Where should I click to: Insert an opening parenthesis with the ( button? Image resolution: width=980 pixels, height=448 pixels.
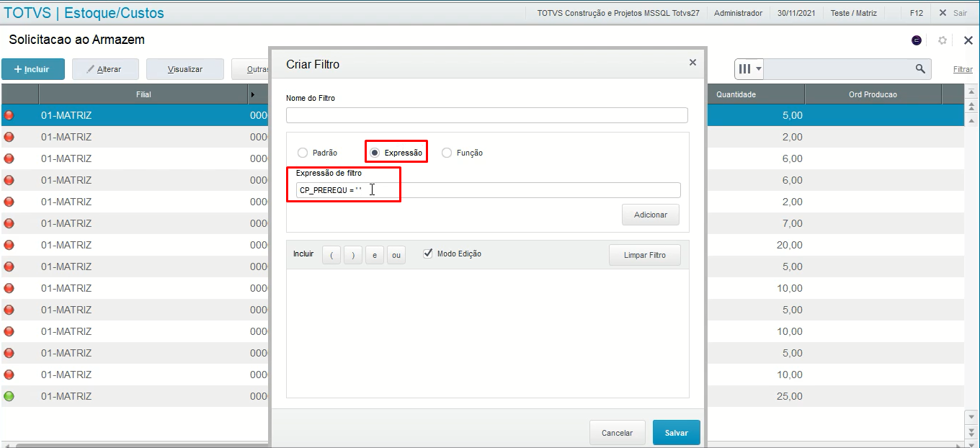[x=331, y=255]
